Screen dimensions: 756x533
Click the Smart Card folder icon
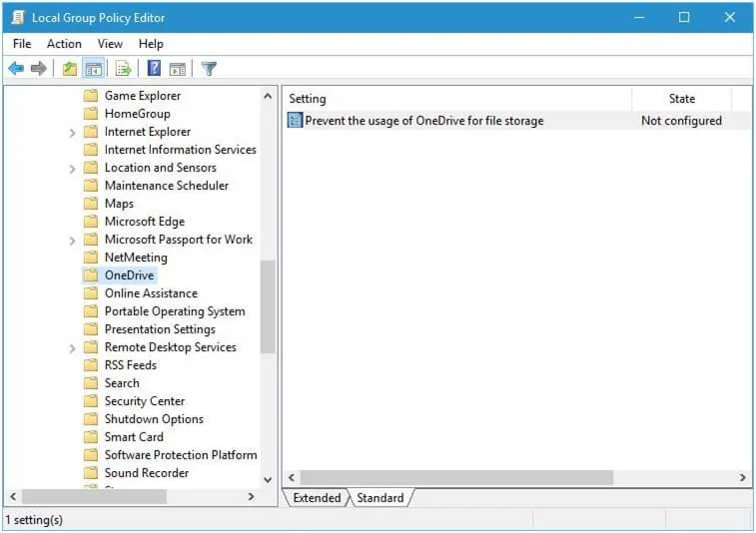91,437
